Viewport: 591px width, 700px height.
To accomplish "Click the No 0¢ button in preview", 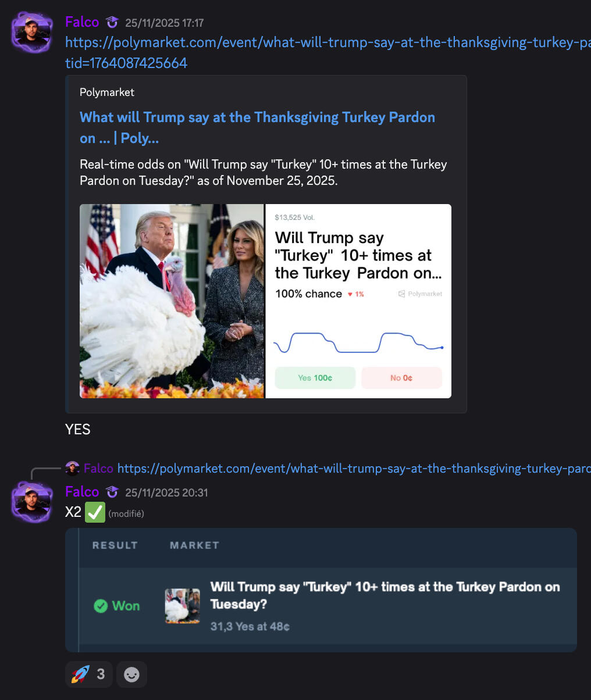I will point(401,378).
